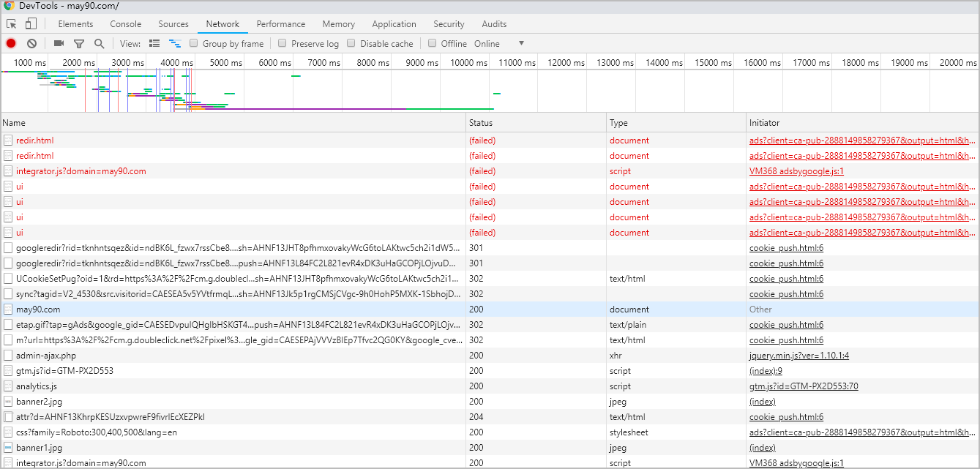
Task: Enable the Group by frame checkbox
Action: point(194,43)
